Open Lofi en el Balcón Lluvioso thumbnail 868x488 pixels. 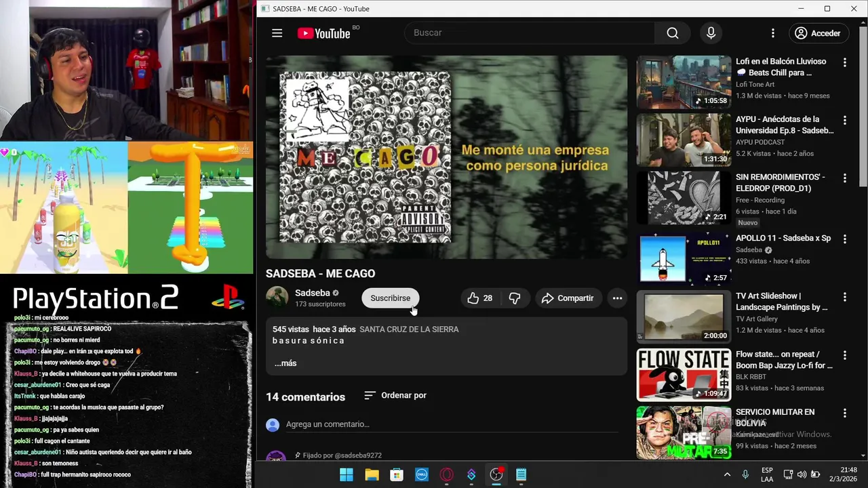tap(684, 82)
